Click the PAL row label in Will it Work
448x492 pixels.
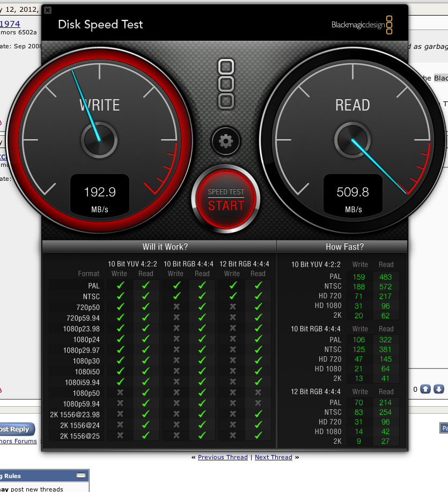(94, 286)
